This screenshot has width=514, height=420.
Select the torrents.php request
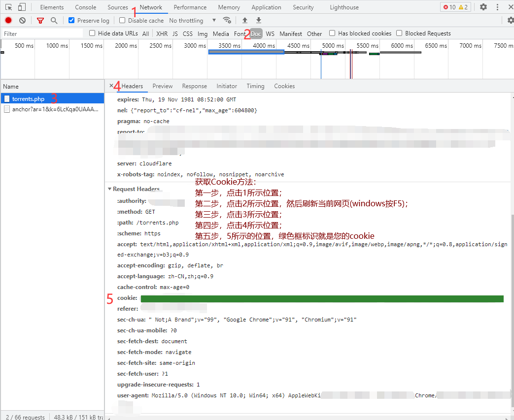pos(29,98)
